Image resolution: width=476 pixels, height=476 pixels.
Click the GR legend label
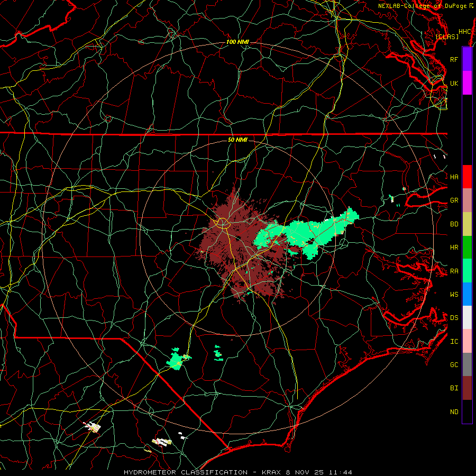[x=454, y=200]
